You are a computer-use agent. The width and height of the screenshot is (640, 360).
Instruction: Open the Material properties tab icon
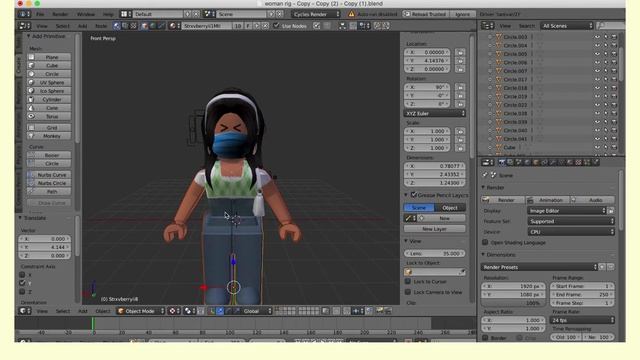(x=570, y=162)
